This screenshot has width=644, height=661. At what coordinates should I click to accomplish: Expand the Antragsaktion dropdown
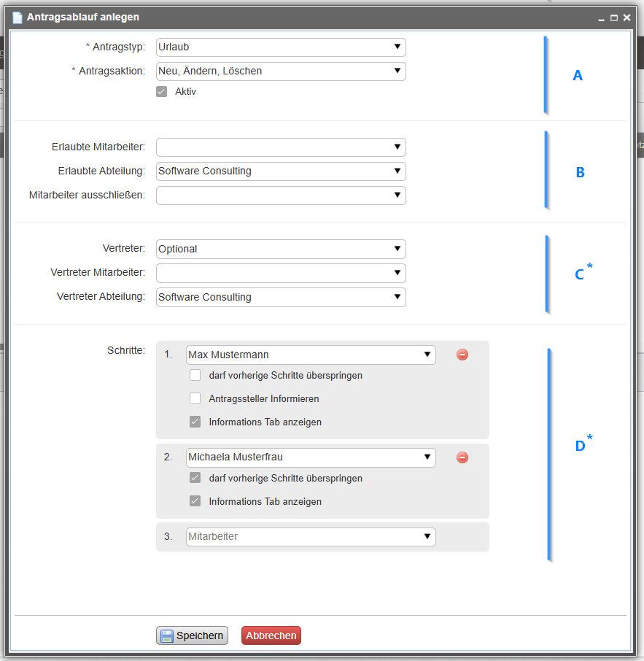281,71
